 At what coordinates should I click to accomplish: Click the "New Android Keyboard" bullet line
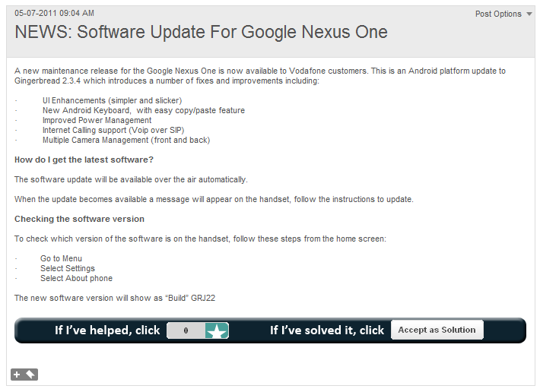[143, 110]
